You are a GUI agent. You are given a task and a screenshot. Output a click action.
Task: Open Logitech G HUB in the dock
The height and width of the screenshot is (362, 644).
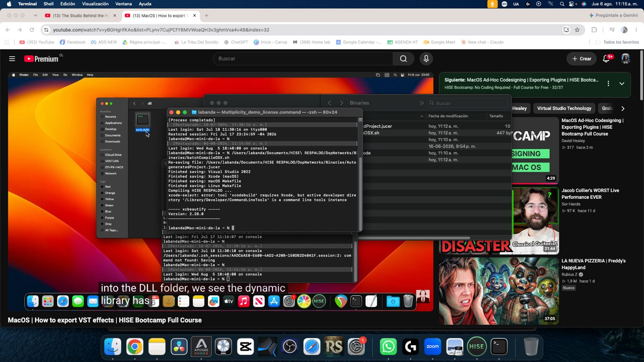(411, 347)
